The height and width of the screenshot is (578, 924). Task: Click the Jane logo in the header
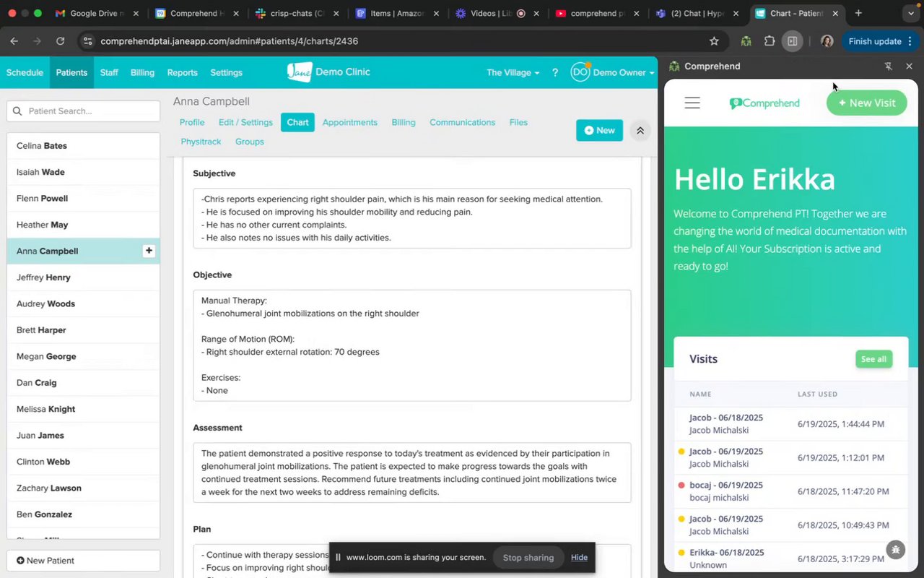[300, 72]
